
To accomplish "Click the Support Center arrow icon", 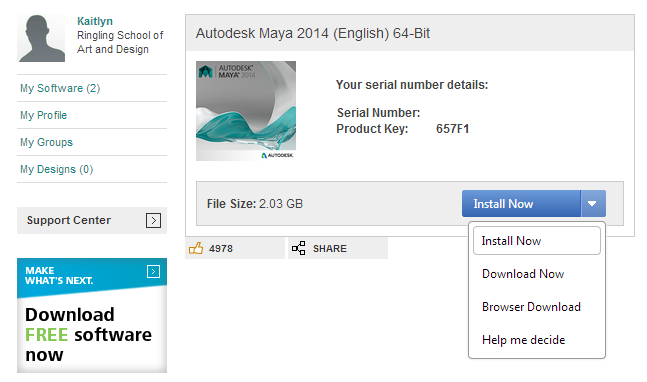I will (x=153, y=221).
